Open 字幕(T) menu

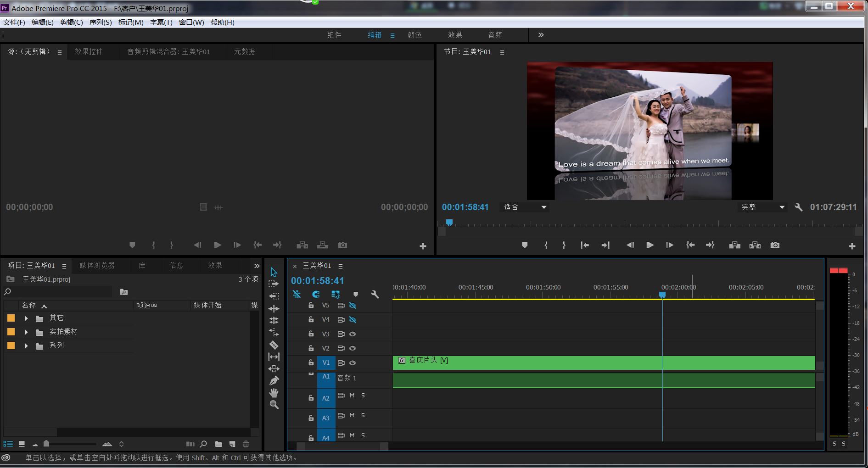click(161, 22)
